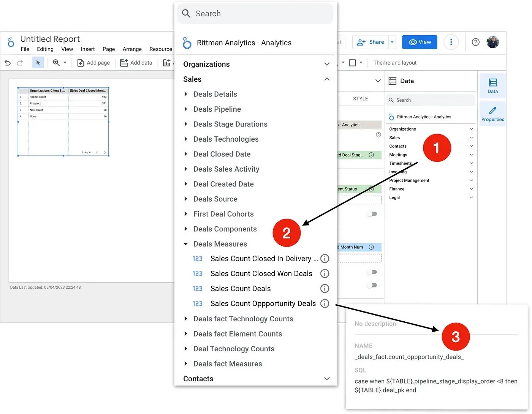Viewport: 532px width, 414px height.
Task: Switch to the Style tab
Action: click(x=360, y=98)
